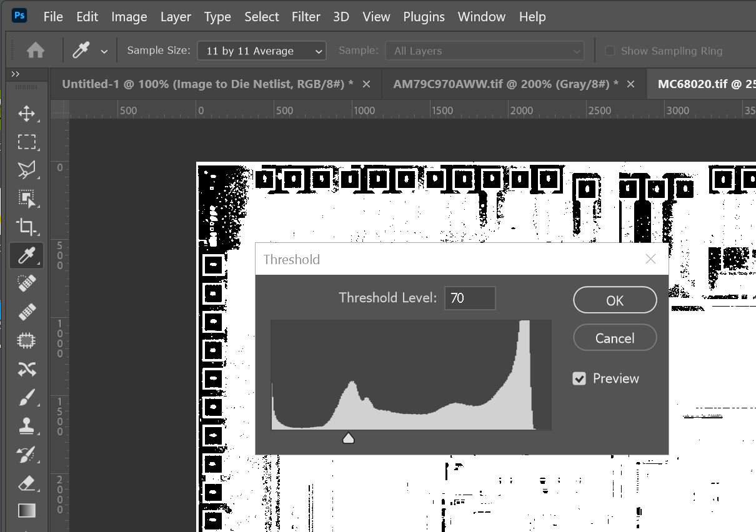Select the Brush tool

(26, 397)
